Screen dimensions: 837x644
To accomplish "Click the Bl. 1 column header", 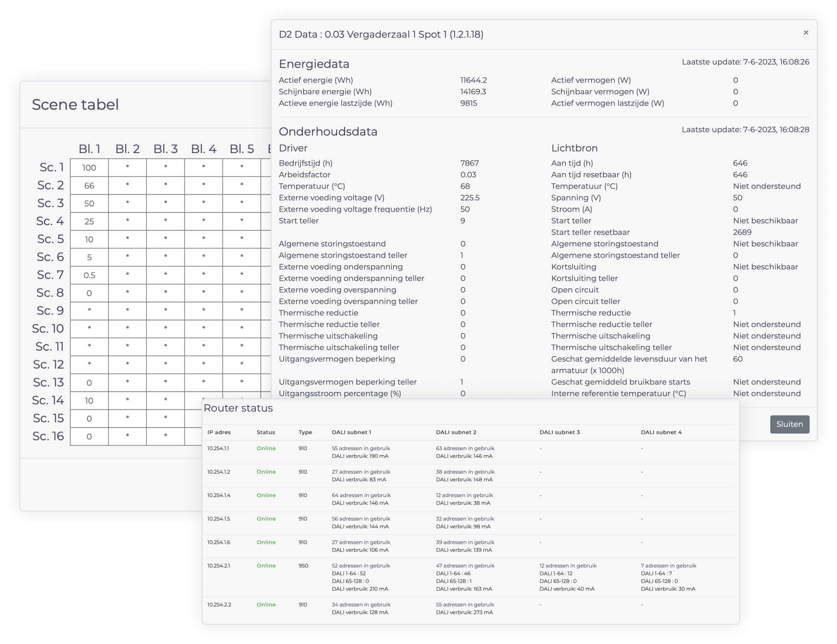I will point(89,149).
